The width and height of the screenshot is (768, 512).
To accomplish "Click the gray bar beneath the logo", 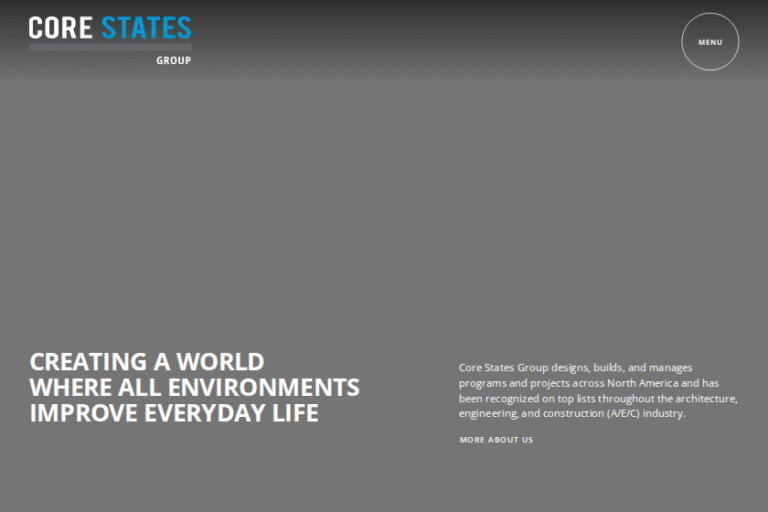I will [110, 46].
